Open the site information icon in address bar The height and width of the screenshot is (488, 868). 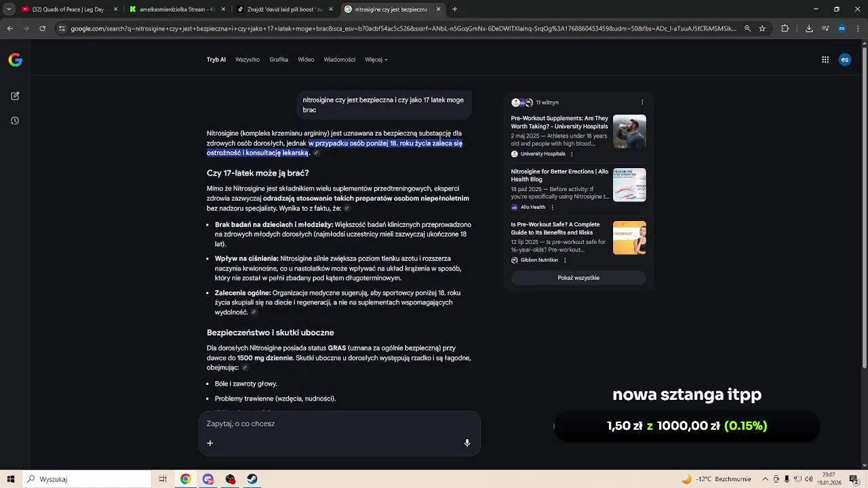click(x=62, y=28)
